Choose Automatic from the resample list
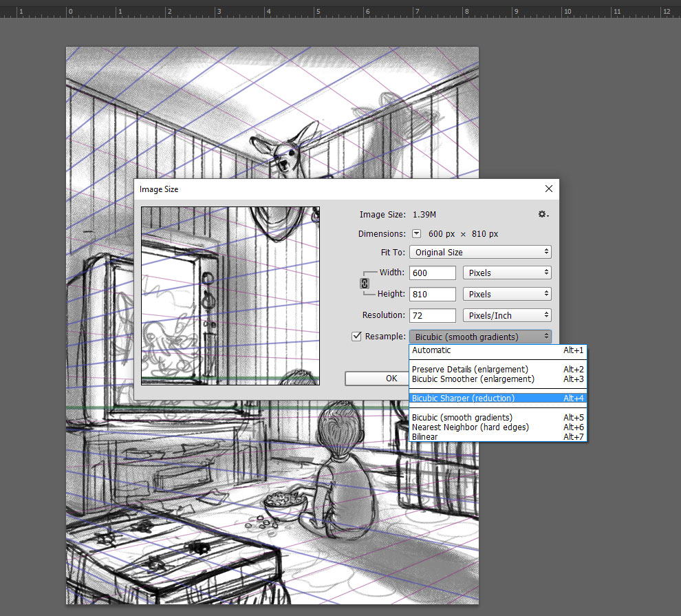Image resolution: width=681 pixels, height=616 pixels. tap(431, 351)
